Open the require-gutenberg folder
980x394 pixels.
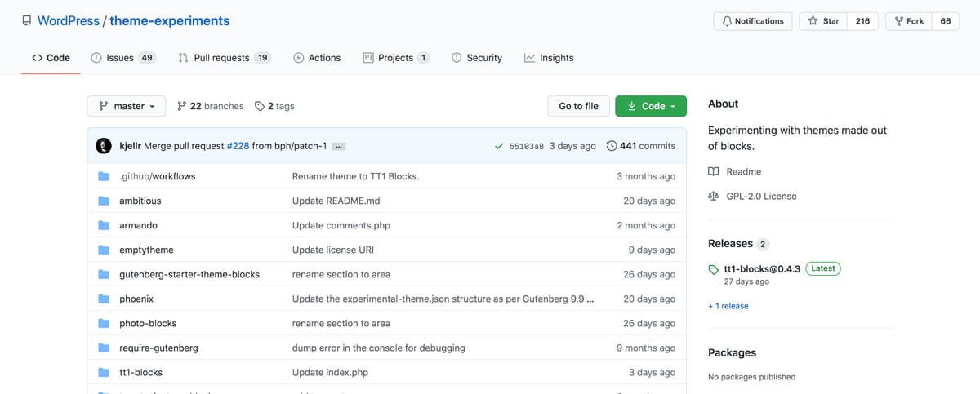pyautogui.click(x=158, y=348)
